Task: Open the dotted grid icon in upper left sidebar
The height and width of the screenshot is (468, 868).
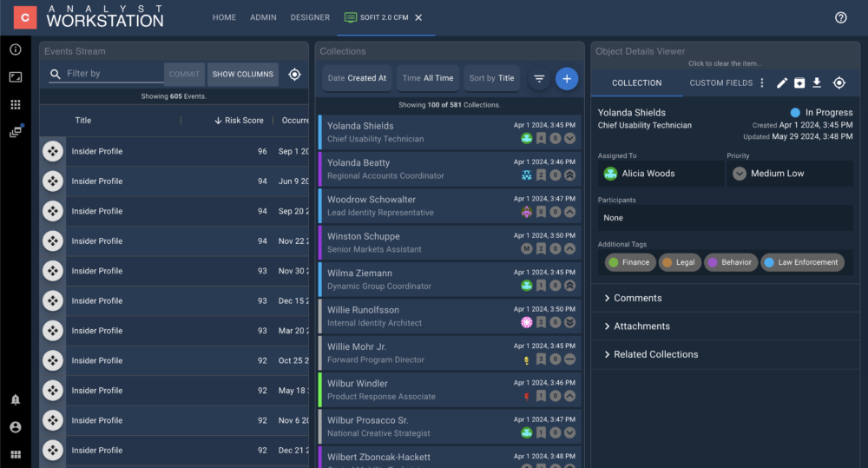Action: tap(16, 104)
